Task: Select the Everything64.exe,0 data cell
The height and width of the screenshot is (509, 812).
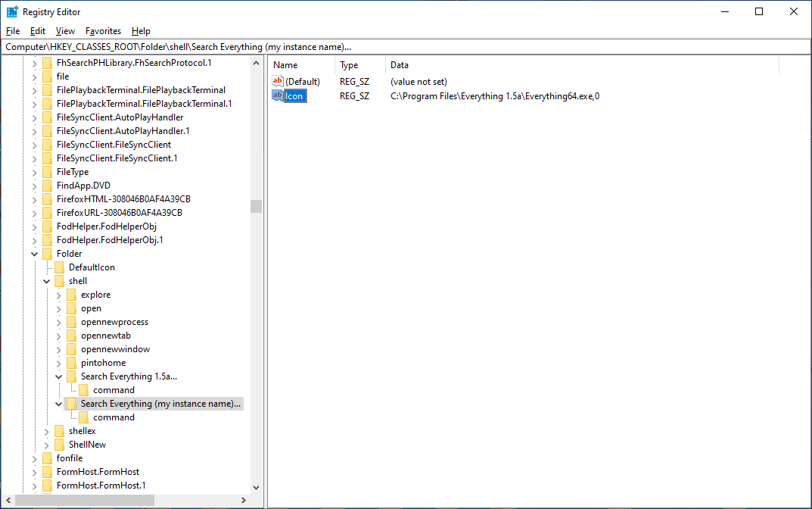Action: click(495, 96)
